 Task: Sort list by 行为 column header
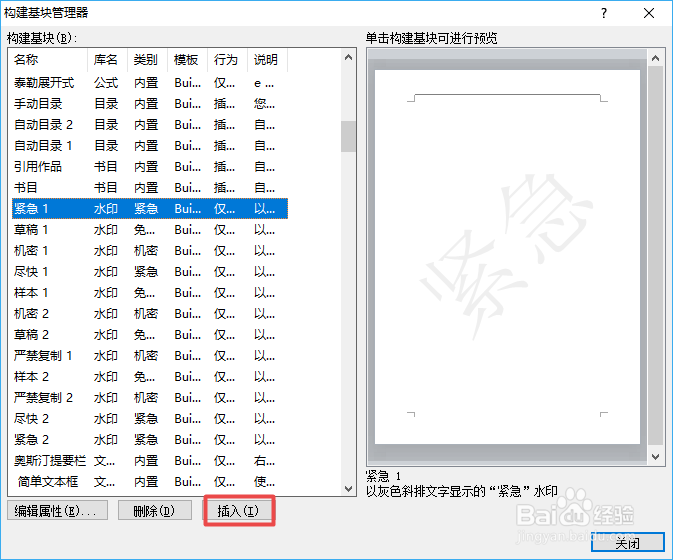tap(227, 60)
